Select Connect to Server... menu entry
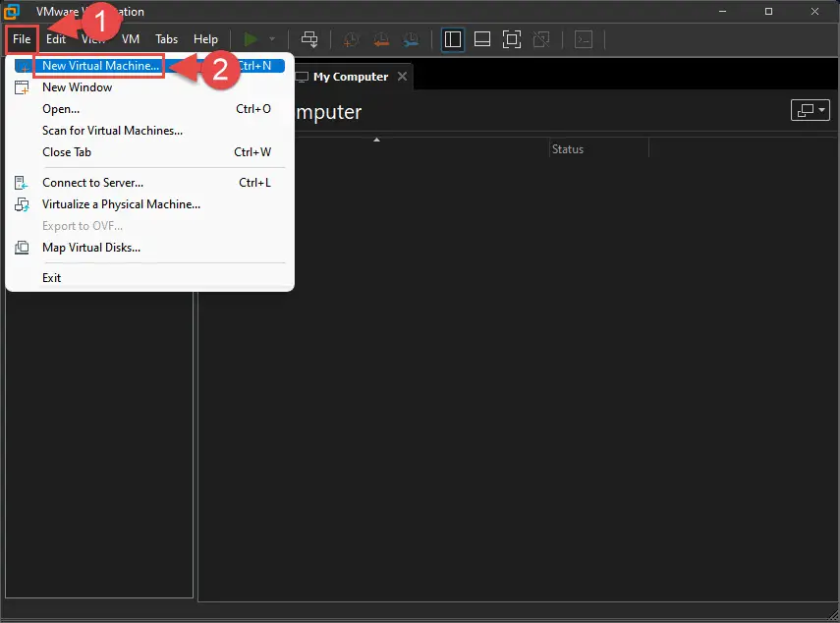840x623 pixels. [149, 183]
